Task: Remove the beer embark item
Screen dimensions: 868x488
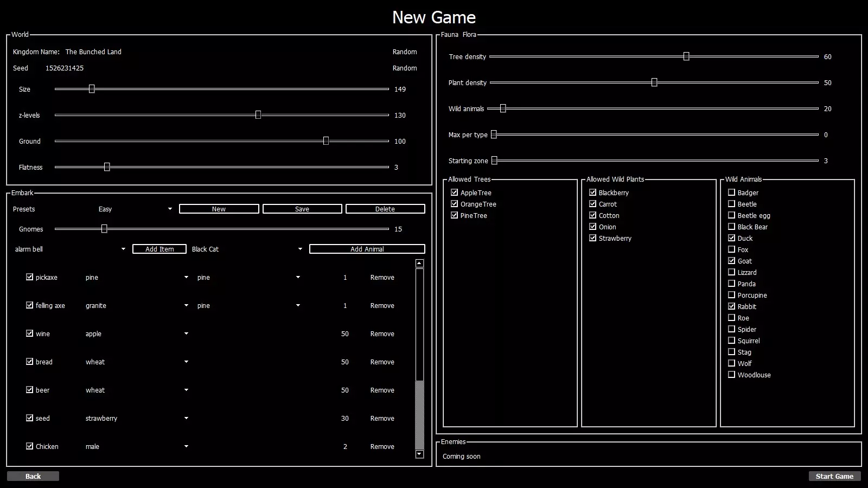Action: [382, 390]
